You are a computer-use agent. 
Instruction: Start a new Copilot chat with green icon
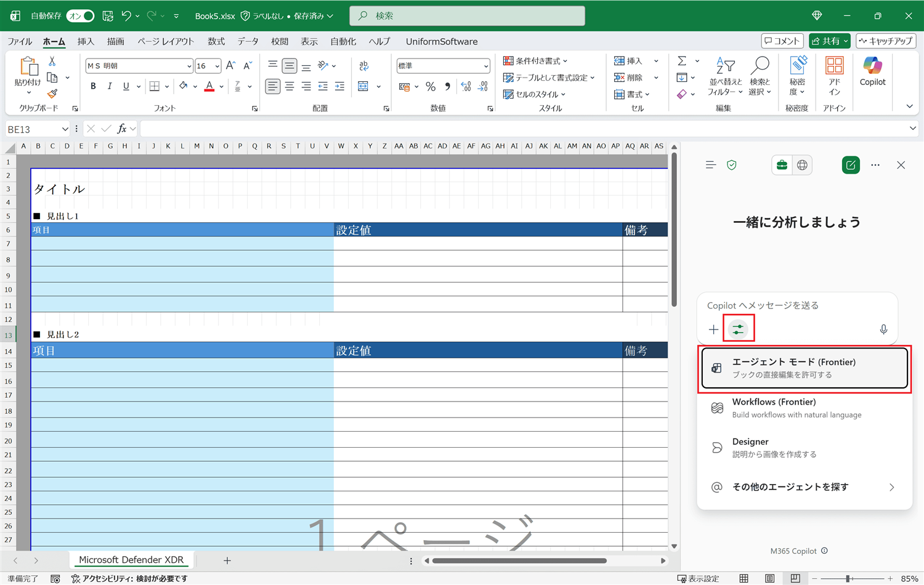(851, 165)
